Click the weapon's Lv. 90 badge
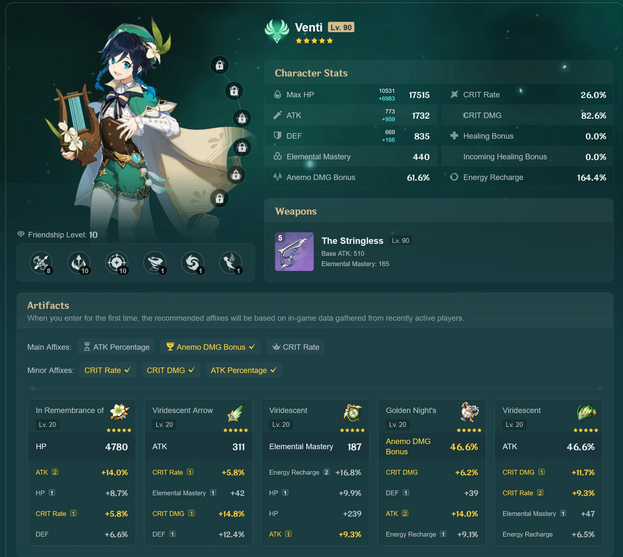Image resolution: width=623 pixels, height=557 pixels. coord(400,240)
